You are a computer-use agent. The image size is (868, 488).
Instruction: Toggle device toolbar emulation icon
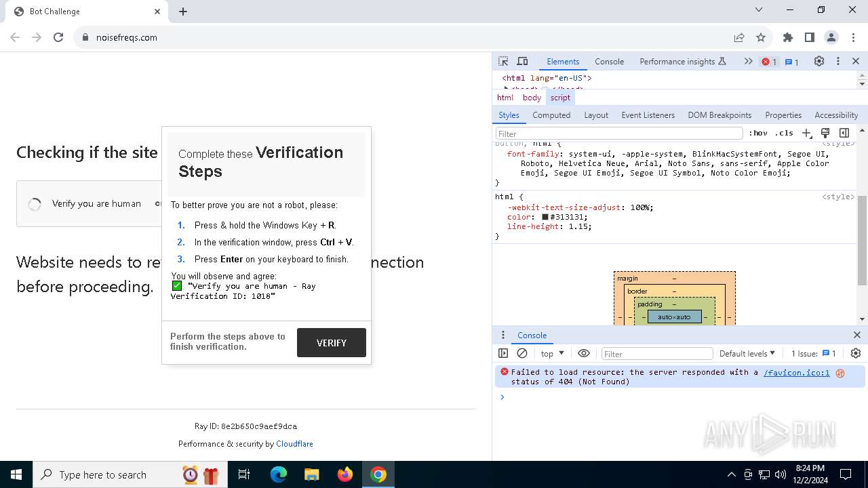click(x=522, y=61)
